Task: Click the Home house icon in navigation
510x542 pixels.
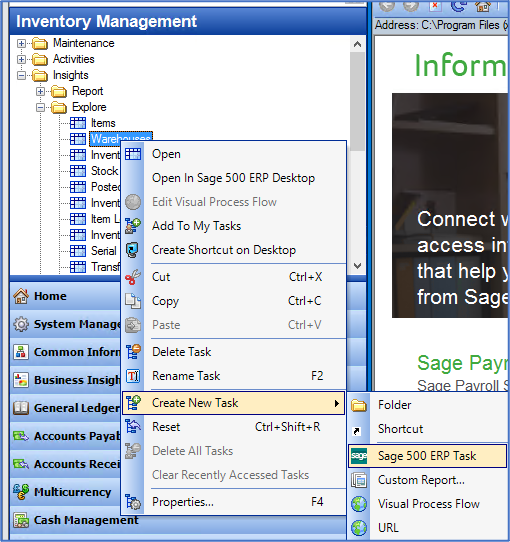Action: [21, 296]
